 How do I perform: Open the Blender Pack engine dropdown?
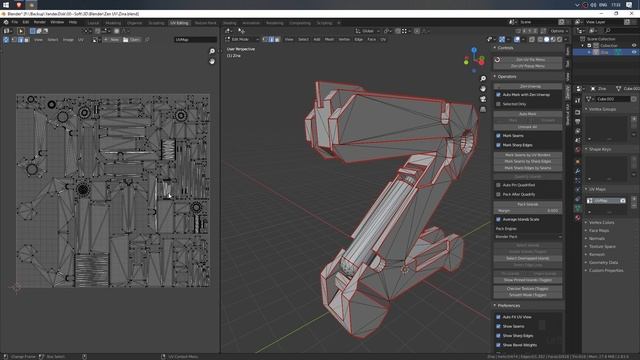click(x=528, y=237)
